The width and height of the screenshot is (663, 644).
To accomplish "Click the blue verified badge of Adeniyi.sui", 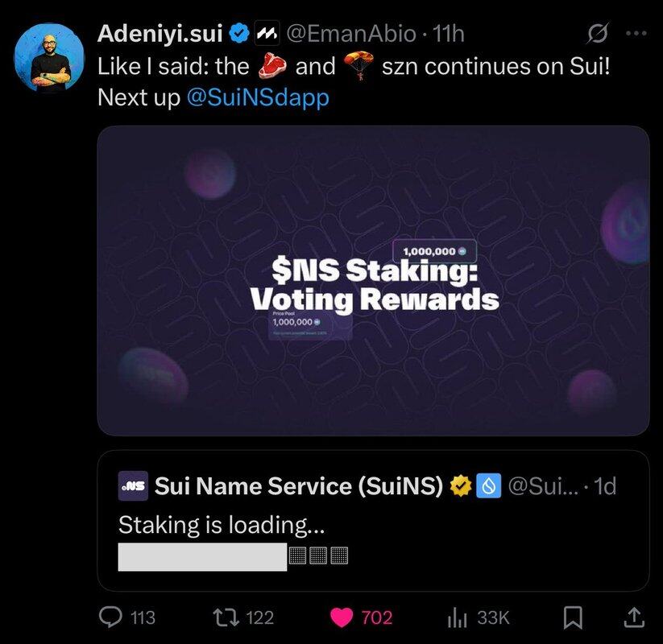I will tap(239, 33).
